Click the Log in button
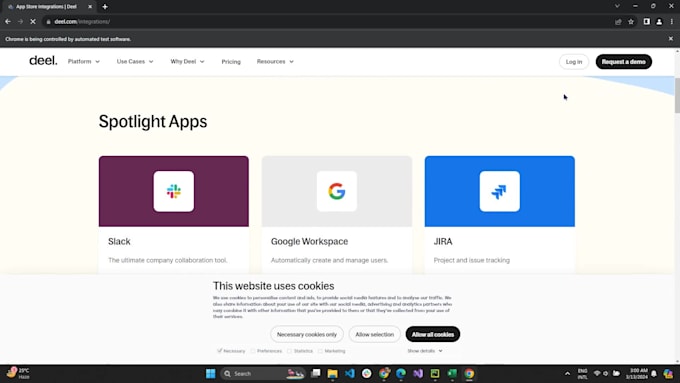Screen dimensions: 680x383 [x=574, y=62]
